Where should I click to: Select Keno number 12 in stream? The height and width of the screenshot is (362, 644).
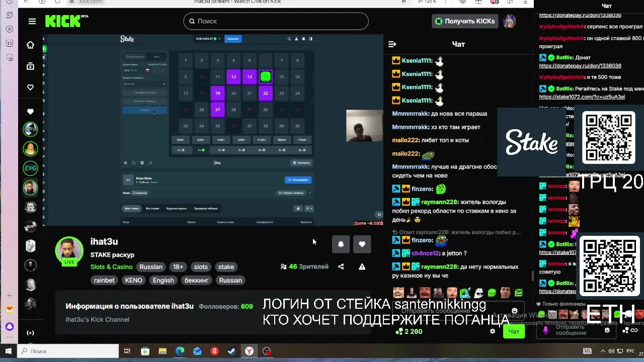tap(233, 77)
